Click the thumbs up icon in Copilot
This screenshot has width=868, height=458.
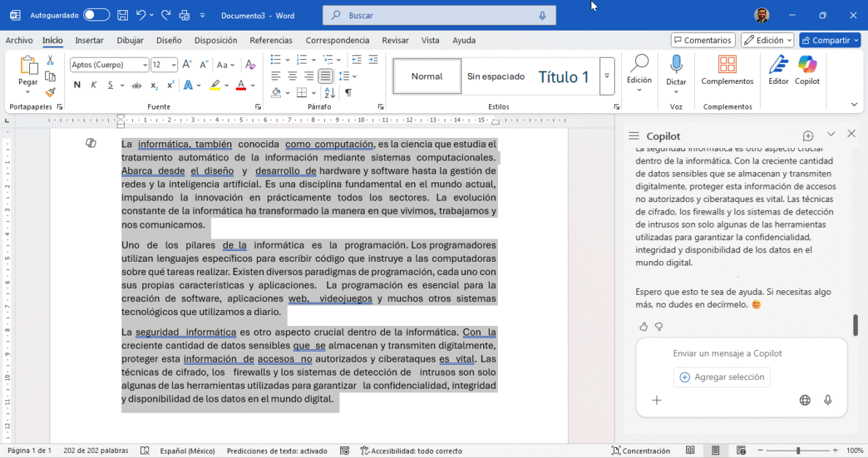[643, 326]
